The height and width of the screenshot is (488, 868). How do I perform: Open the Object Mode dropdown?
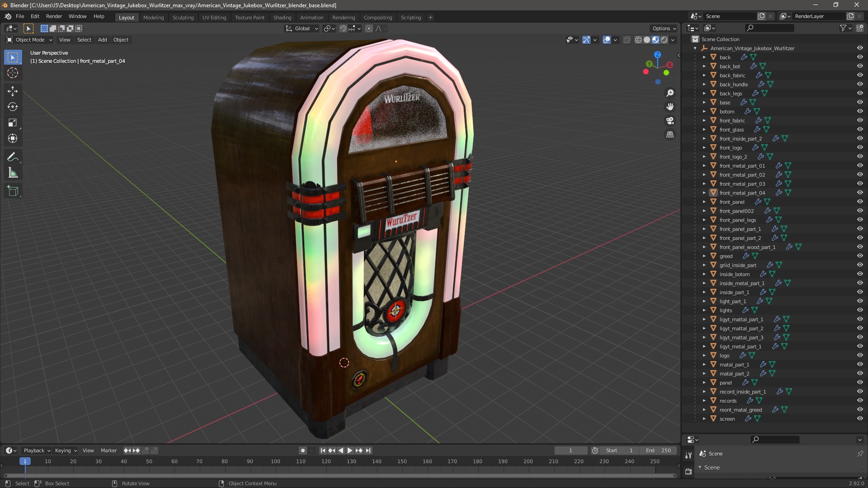point(29,40)
